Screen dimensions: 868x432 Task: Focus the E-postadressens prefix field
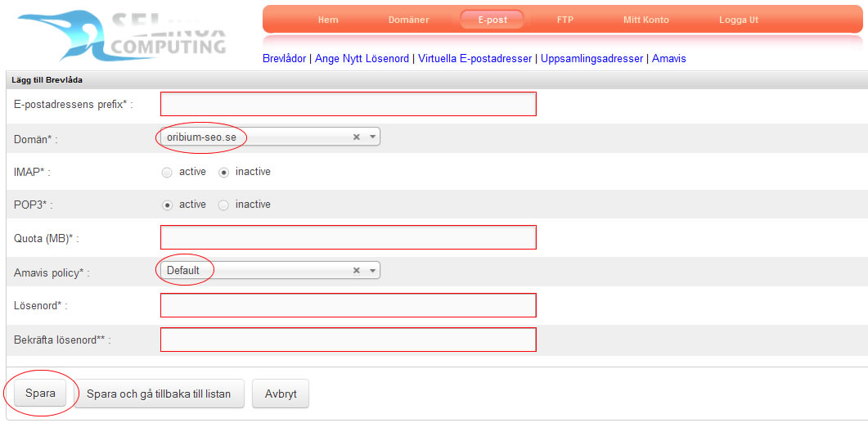click(349, 104)
